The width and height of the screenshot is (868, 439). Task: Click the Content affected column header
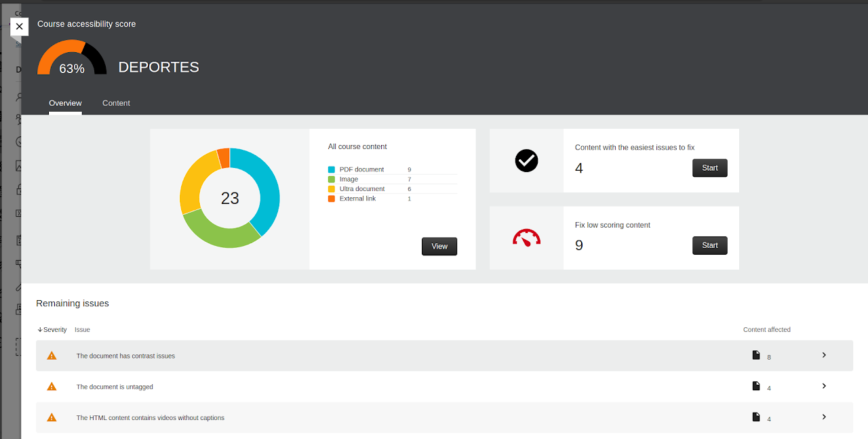point(767,330)
